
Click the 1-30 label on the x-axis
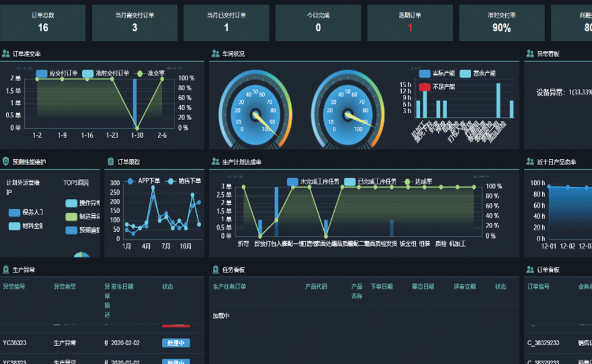pos(137,135)
